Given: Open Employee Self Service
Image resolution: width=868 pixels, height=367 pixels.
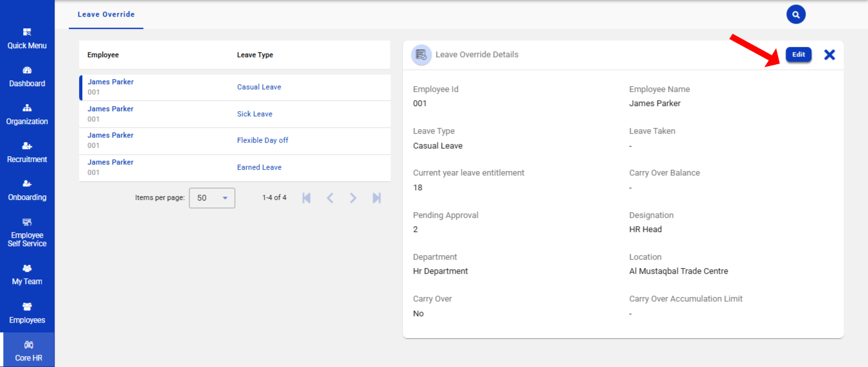Looking at the screenshot, I should (27, 232).
